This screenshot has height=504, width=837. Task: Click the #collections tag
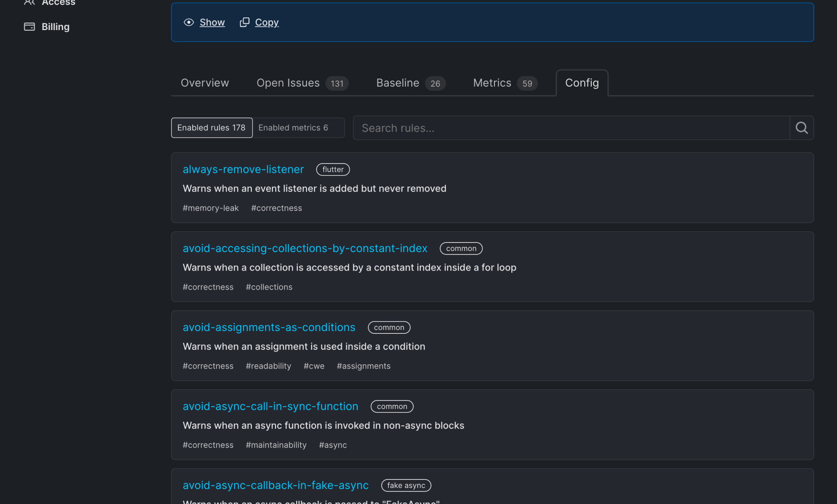pyautogui.click(x=269, y=287)
